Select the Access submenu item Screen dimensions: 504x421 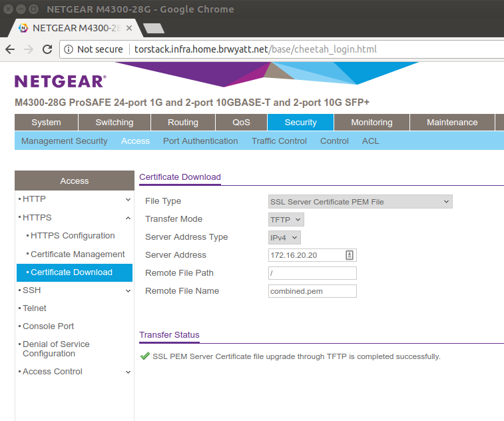135,141
